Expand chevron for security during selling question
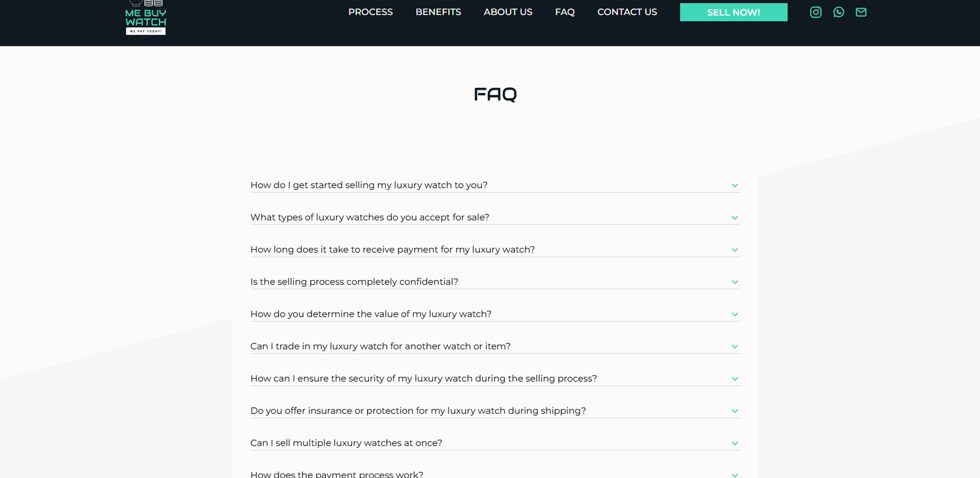Viewport: 980px width, 478px height. (x=734, y=379)
